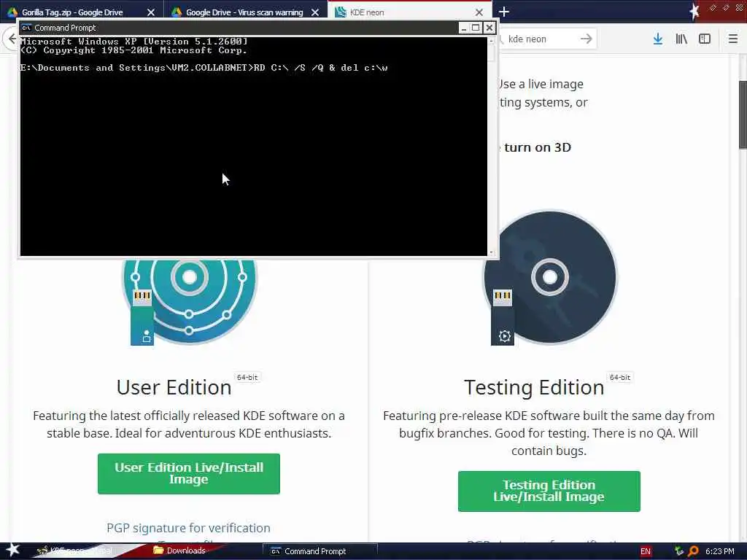Open the star Start button on taskbar
The height and width of the screenshot is (560, 747).
(12, 550)
